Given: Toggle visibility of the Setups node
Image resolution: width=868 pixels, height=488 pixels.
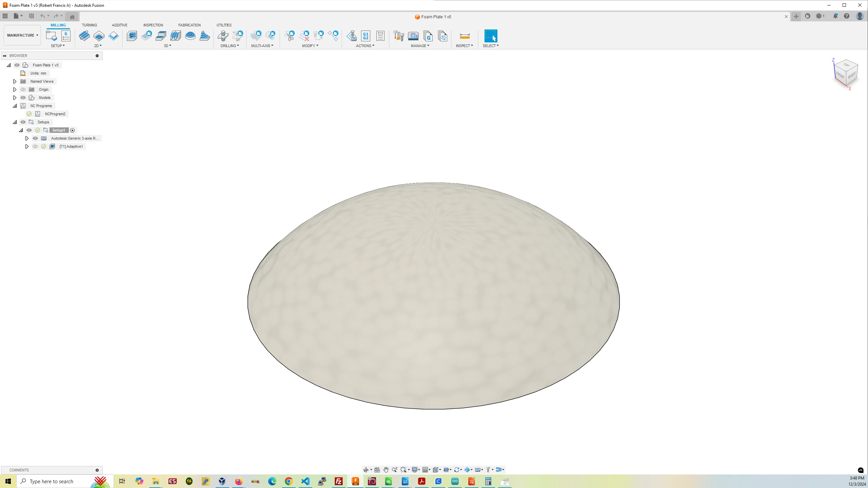Looking at the screenshot, I should [x=23, y=122].
